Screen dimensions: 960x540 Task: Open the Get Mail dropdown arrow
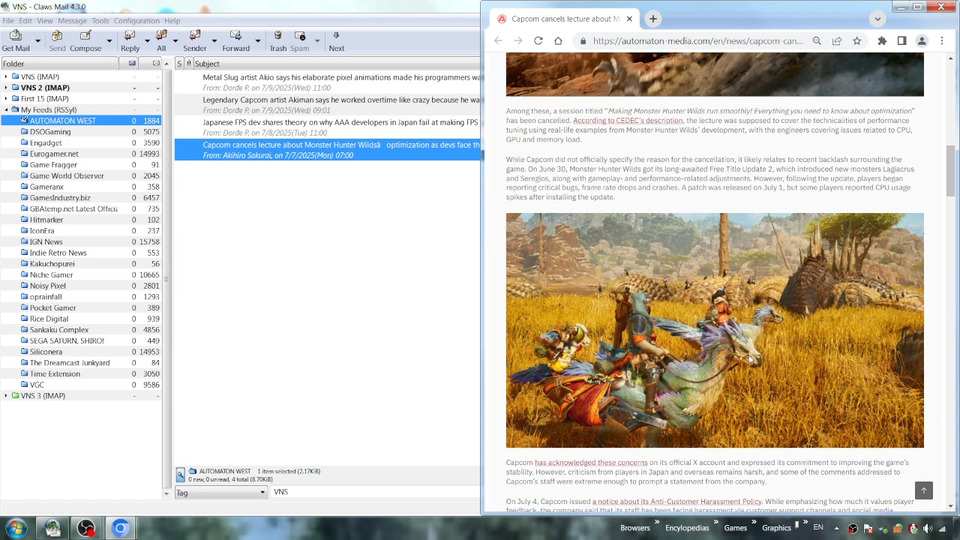pos(37,41)
